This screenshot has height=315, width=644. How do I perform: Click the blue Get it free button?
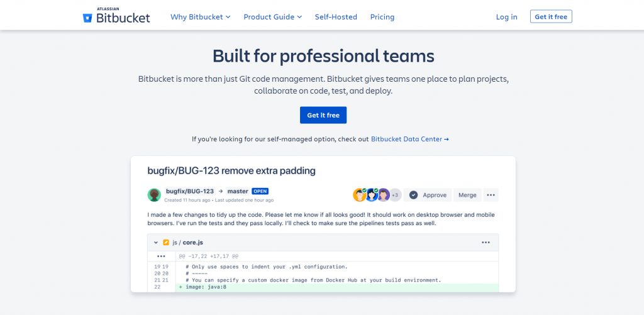click(x=323, y=115)
